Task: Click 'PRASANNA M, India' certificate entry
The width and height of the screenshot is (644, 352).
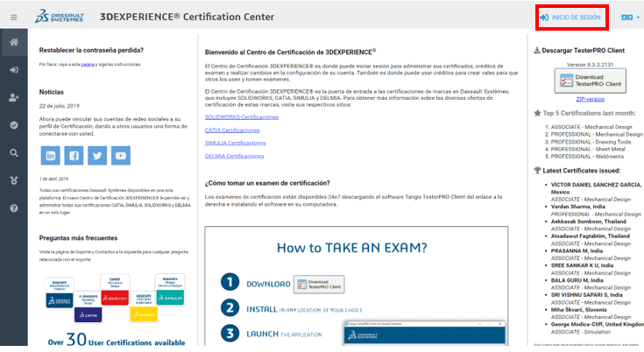Action: (577, 251)
